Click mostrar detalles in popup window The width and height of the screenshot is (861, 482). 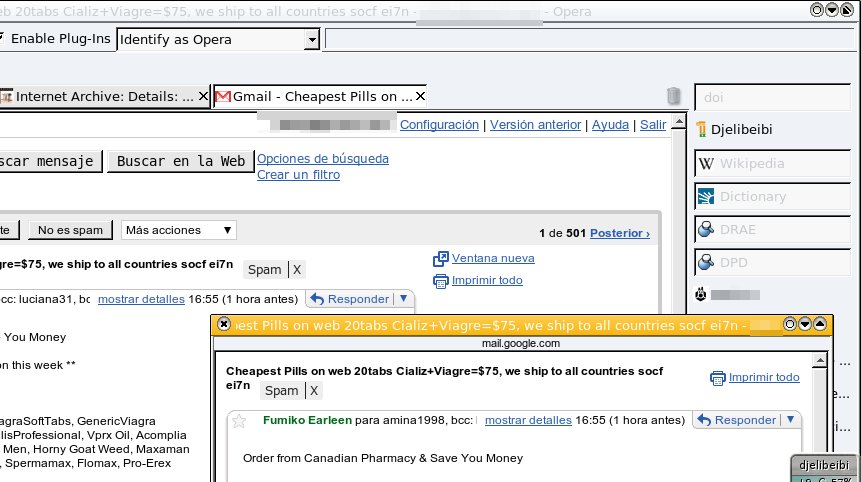[x=528, y=420]
